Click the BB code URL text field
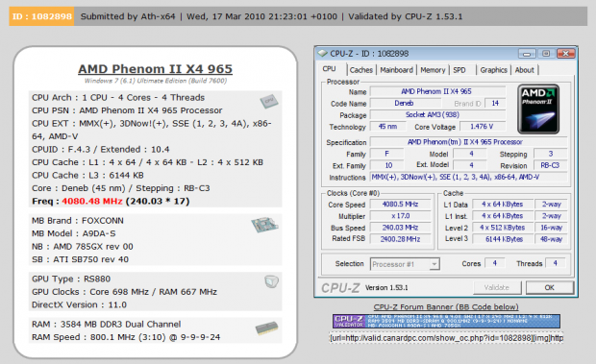 coord(446,338)
